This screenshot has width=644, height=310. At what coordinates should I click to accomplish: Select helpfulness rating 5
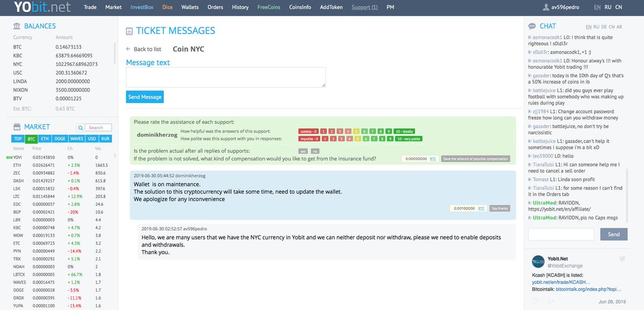click(x=356, y=132)
